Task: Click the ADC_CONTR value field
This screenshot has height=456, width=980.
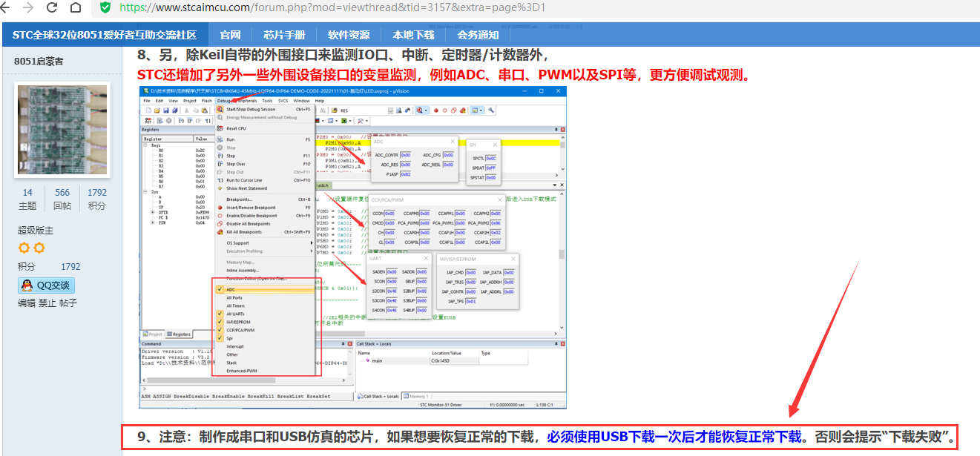Action: [406, 155]
